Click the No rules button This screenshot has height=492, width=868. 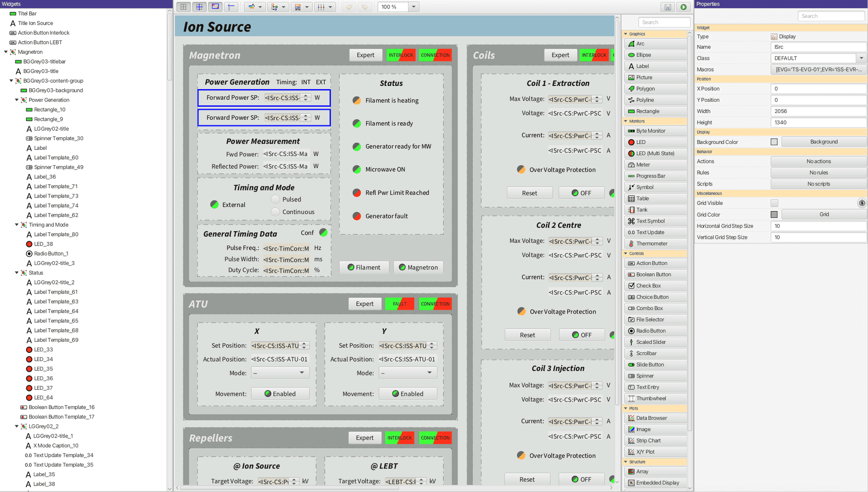pyautogui.click(x=818, y=172)
